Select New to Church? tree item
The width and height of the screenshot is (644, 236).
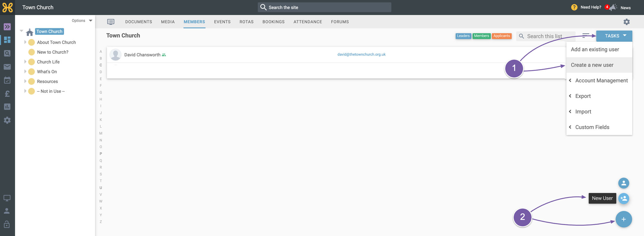pos(52,52)
